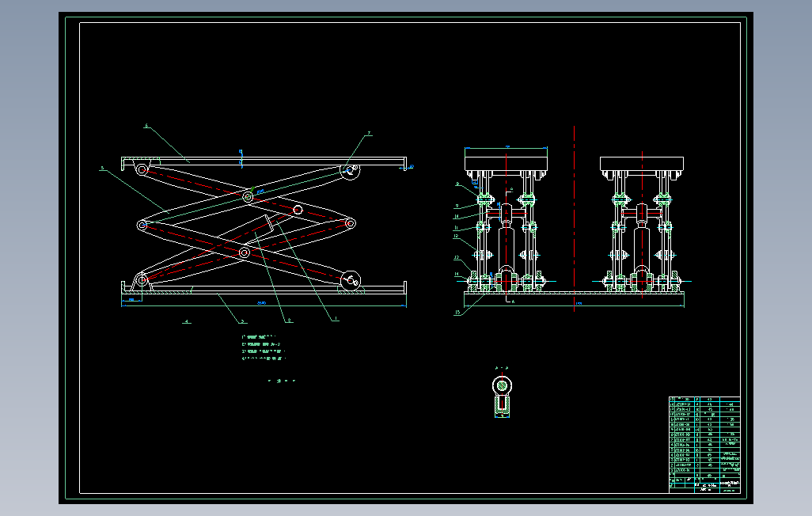
Task: Click the lower right roller wheel on the base
Action: tap(351, 281)
